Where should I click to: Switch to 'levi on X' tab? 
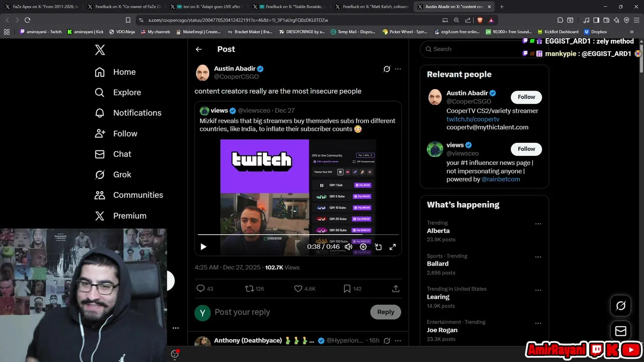point(207,7)
